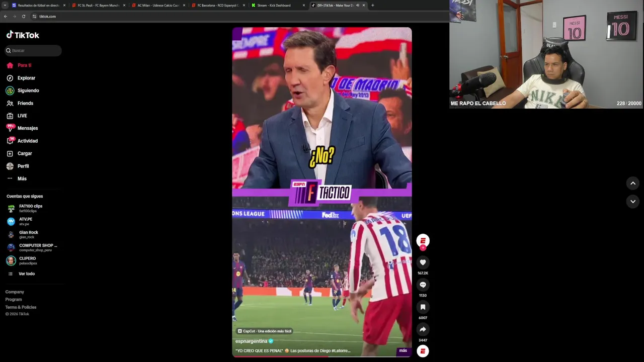Open the espnargentina username link
The width and height of the screenshot is (644, 362).
[x=251, y=341]
